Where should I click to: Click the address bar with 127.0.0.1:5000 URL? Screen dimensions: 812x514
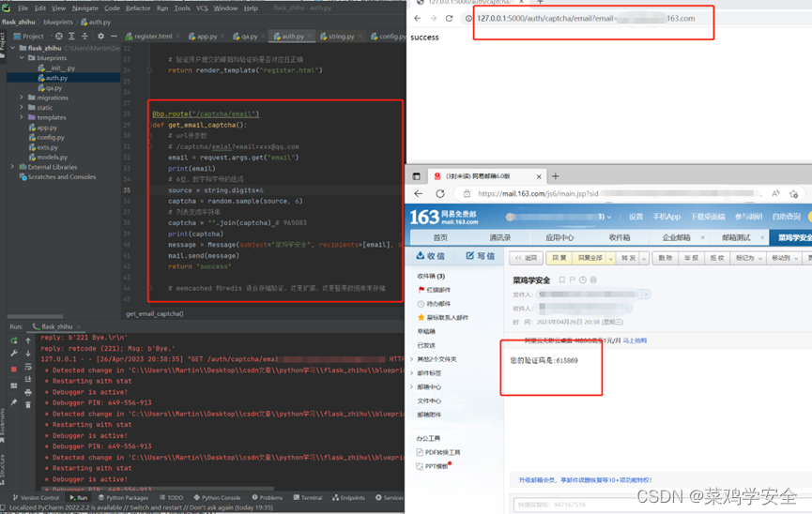[586, 18]
